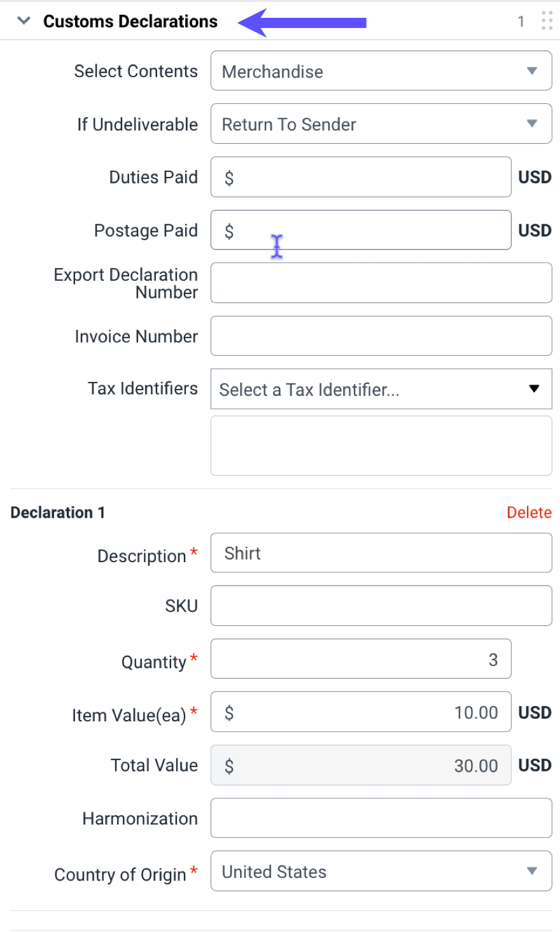The height and width of the screenshot is (932, 560).
Task: Open the If Undeliverable dropdown
Action: pyautogui.click(x=381, y=124)
